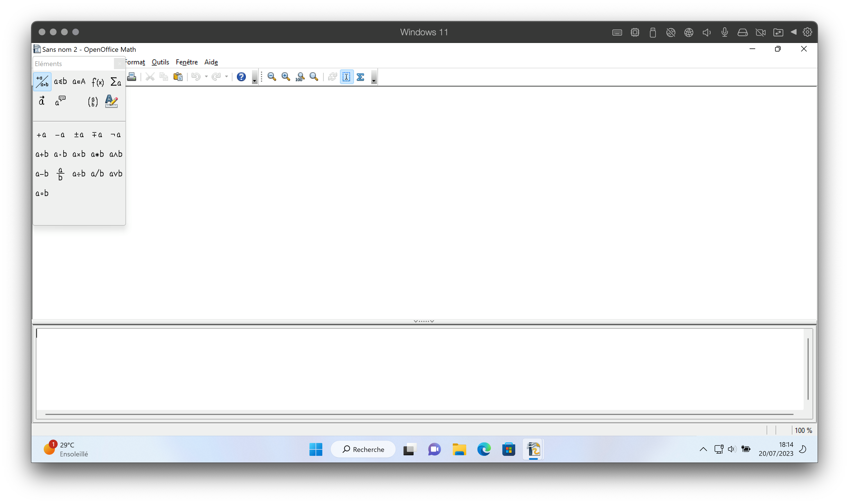849x504 pixels.
Task: Click inside the formula command editor
Action: click(x=420, y=369)
